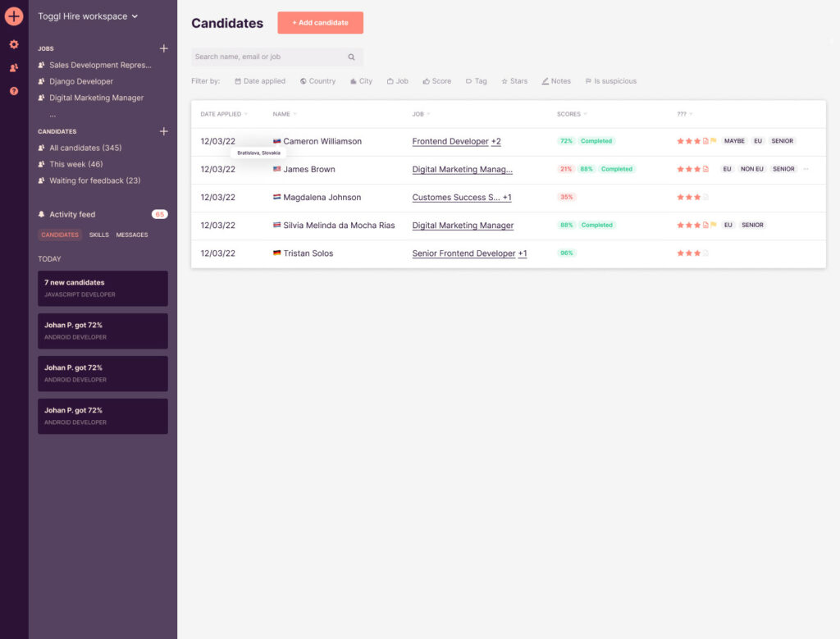Toggle the fourth star rating for Magdalena Johnson

point(705,197)
